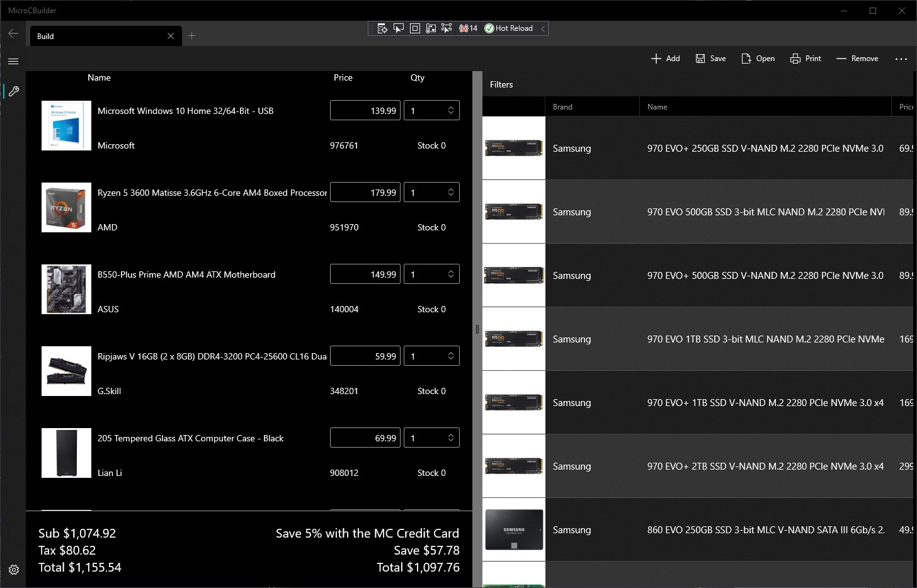This screenshot has width=917, height=588.
Task: Click the Save button
Action: pos(710,59)
